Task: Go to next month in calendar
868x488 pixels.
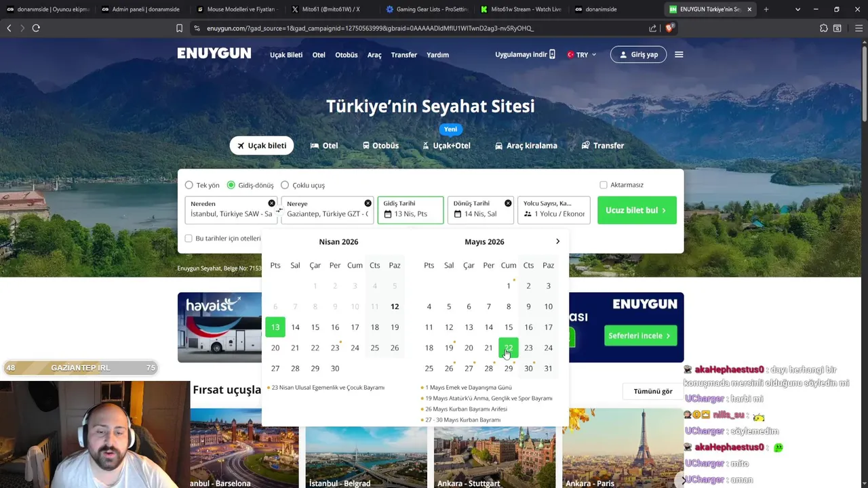Action: tap(557, 241)
